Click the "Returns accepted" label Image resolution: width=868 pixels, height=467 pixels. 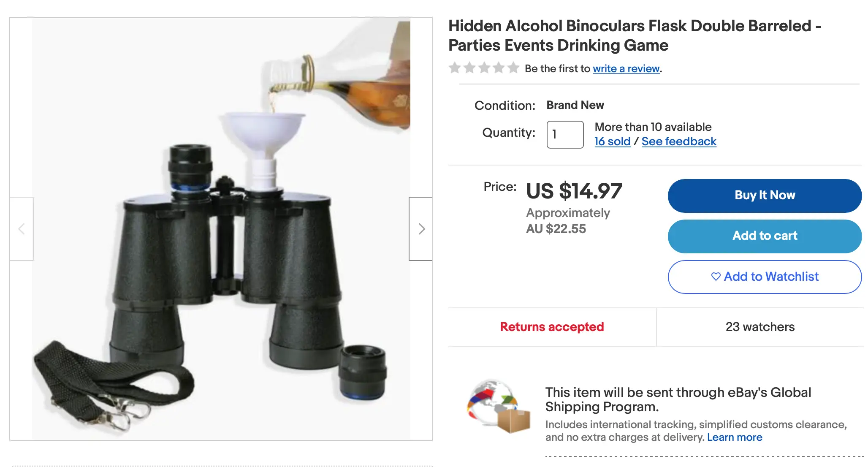tap(552, 327)
